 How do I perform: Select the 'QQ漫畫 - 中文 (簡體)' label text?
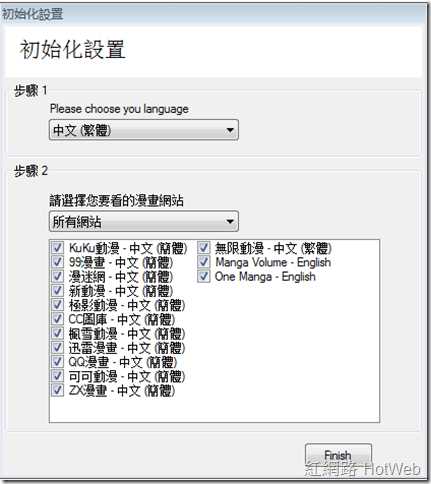click(122, 362)
